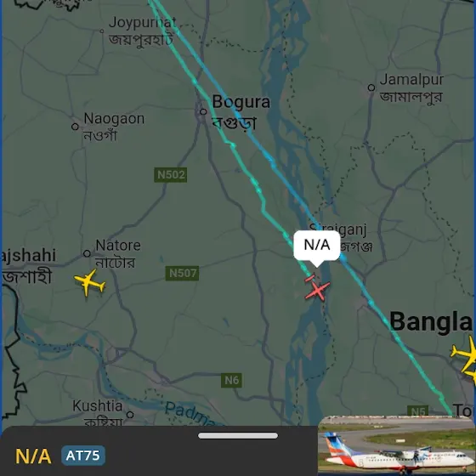
Task: Open the aircraft photo thumbnail
Action: 396,445
